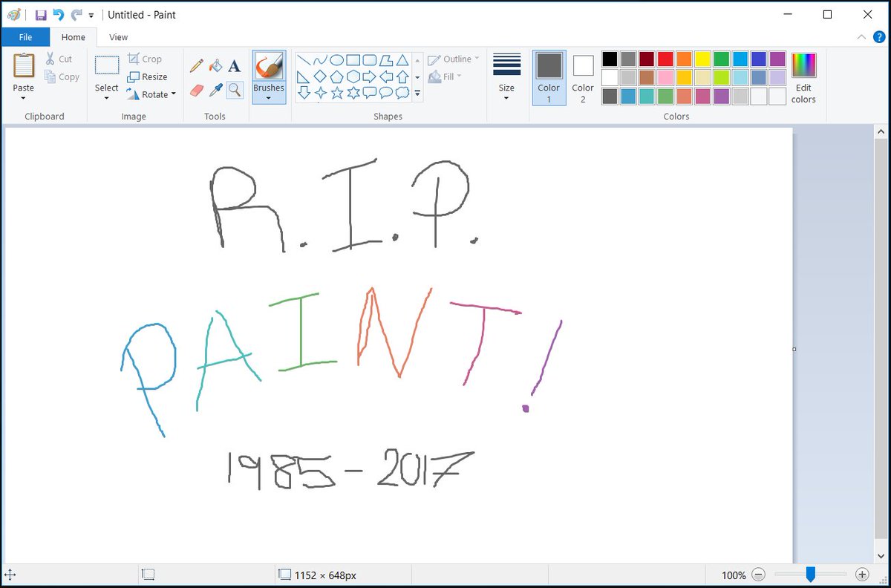Image resolution: width=891 pixels, height=588 pixels.
Task: Choose the Oval shape
Action: (336, 59)
